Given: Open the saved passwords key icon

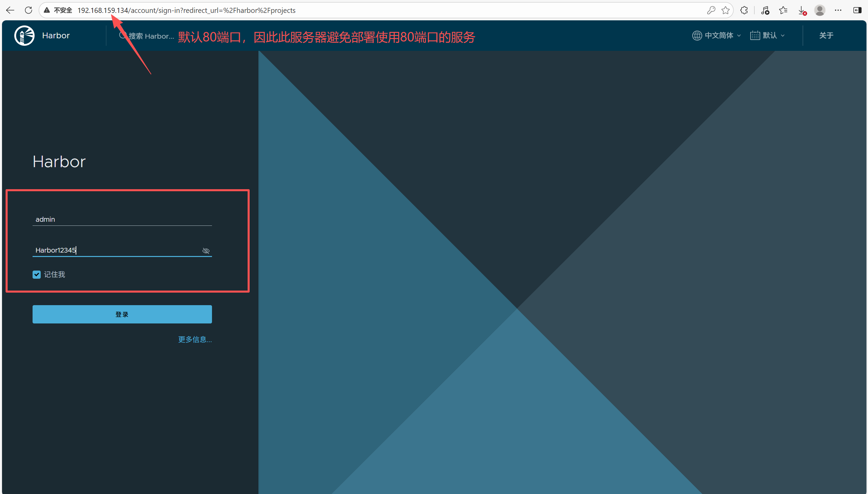Looking at the screenshot, I should [x=711, y=10].
